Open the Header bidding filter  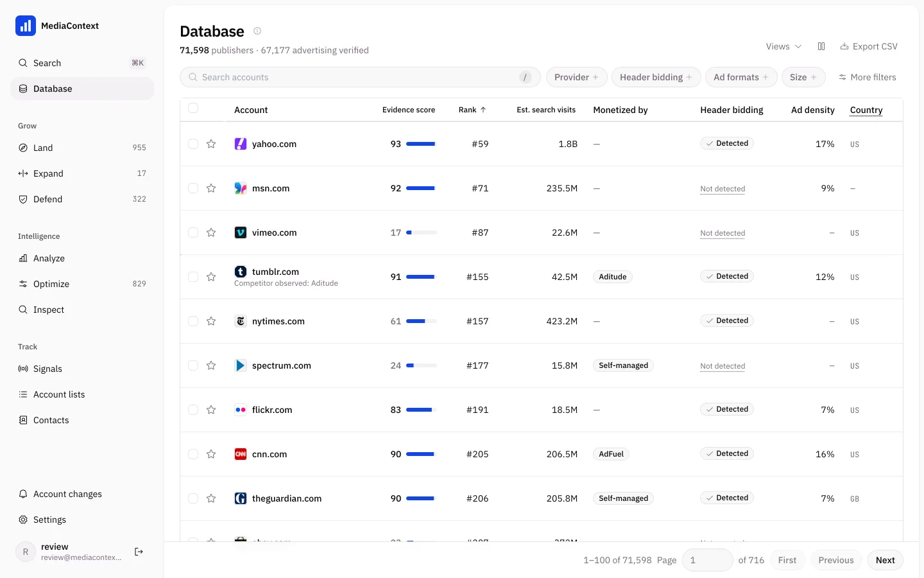[656, 77]
